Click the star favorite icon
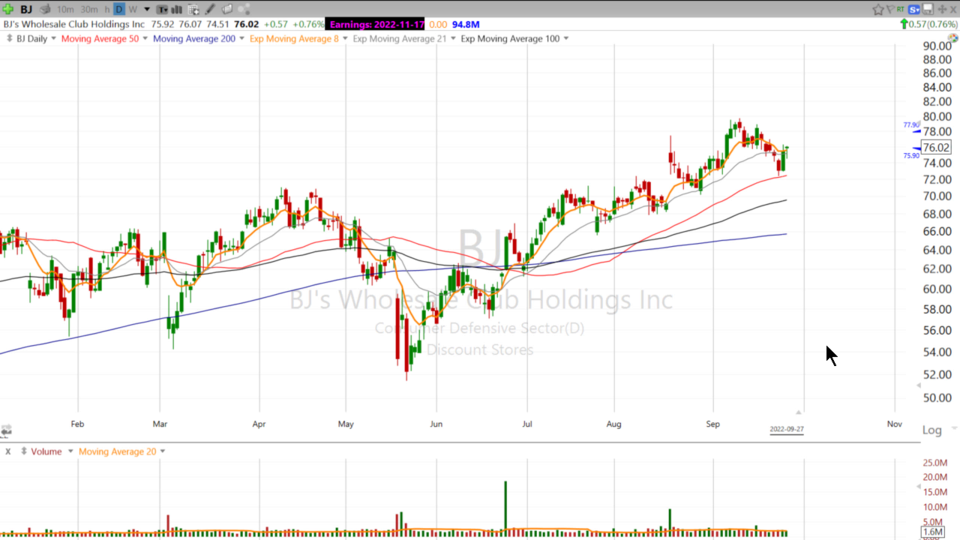Screen dimensions: 960x540 (x=878, y=9)
